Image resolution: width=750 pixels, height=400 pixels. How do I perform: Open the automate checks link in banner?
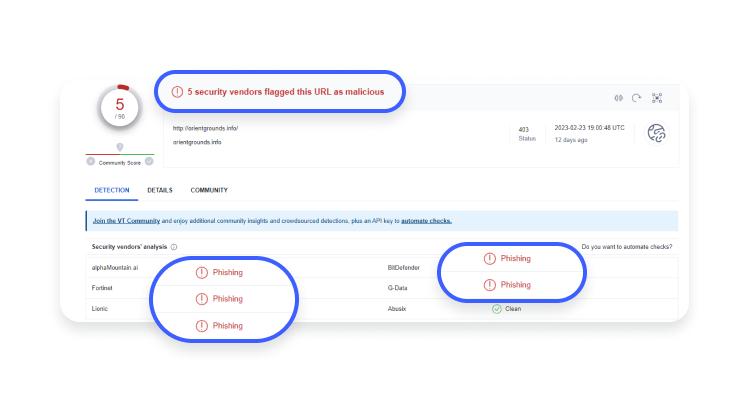pos(426,221)
